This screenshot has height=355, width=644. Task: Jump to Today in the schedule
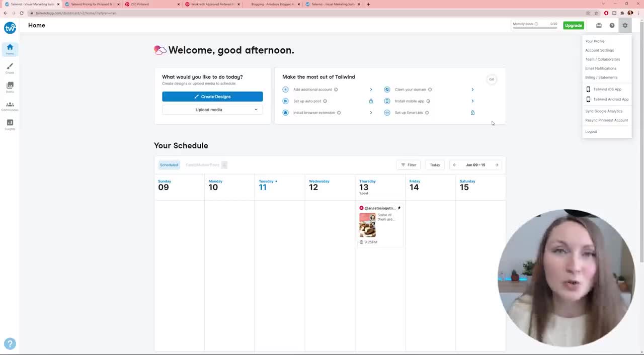(435, 165)
